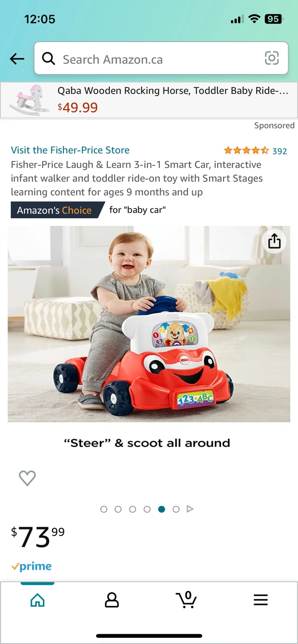Visit the Fisher-Price Store link
Viewport: 298px width, 644px height.
click(70, 150)
